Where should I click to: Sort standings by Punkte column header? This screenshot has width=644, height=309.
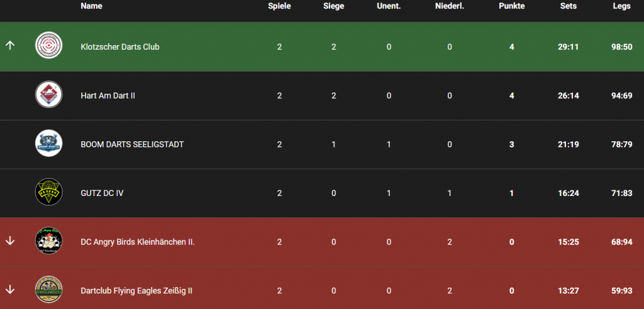pos(511,6)
